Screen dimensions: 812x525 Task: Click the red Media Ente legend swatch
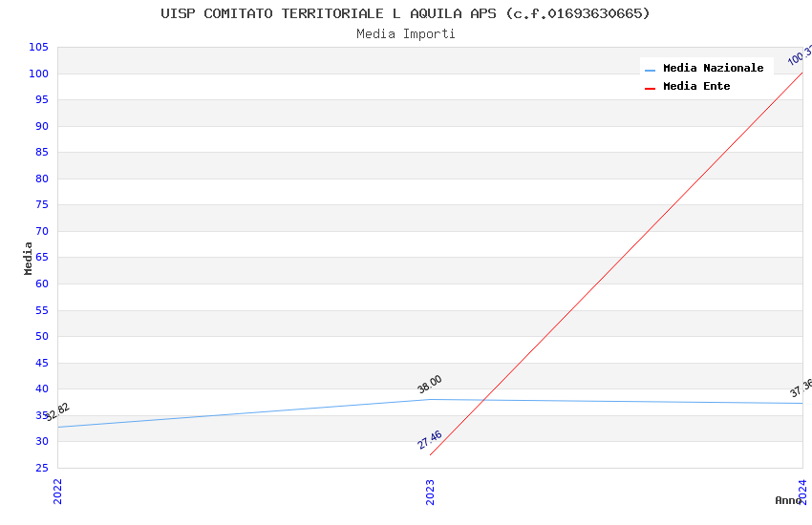650,89
